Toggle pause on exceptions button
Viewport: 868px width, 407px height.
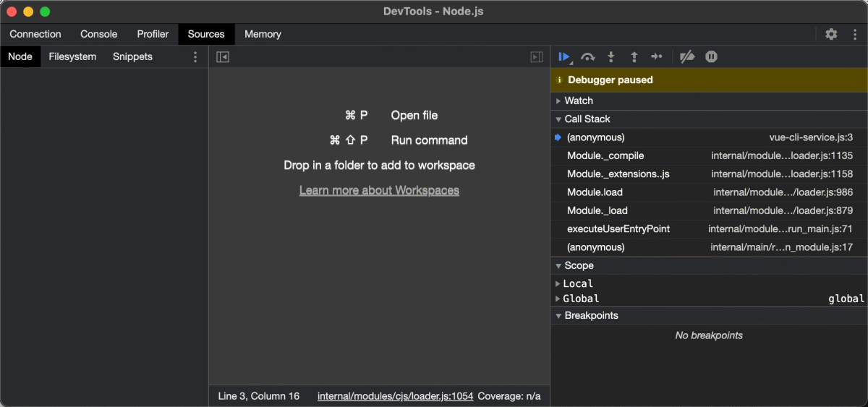(x=711, y=56)
